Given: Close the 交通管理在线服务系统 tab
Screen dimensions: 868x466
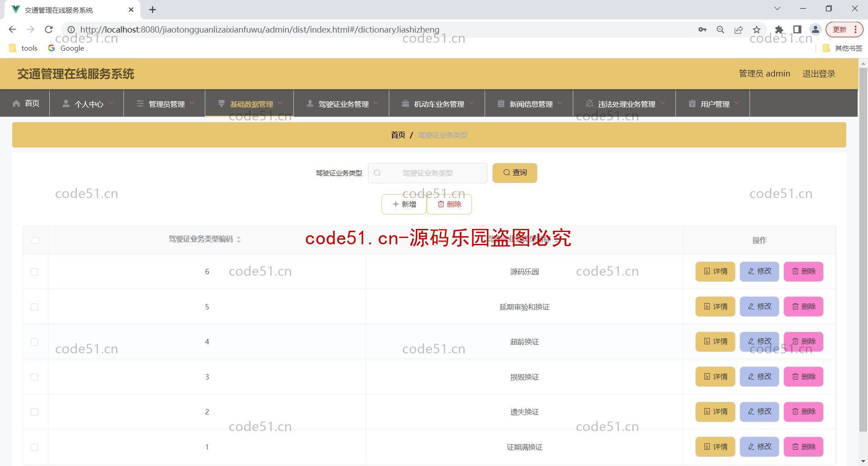Looking at the screenshot, I should (131, 10).
